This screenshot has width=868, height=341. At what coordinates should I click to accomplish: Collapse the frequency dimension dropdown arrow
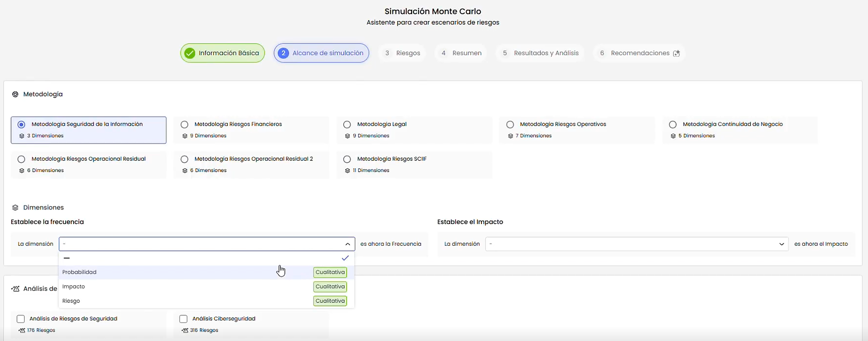[348, 244]
